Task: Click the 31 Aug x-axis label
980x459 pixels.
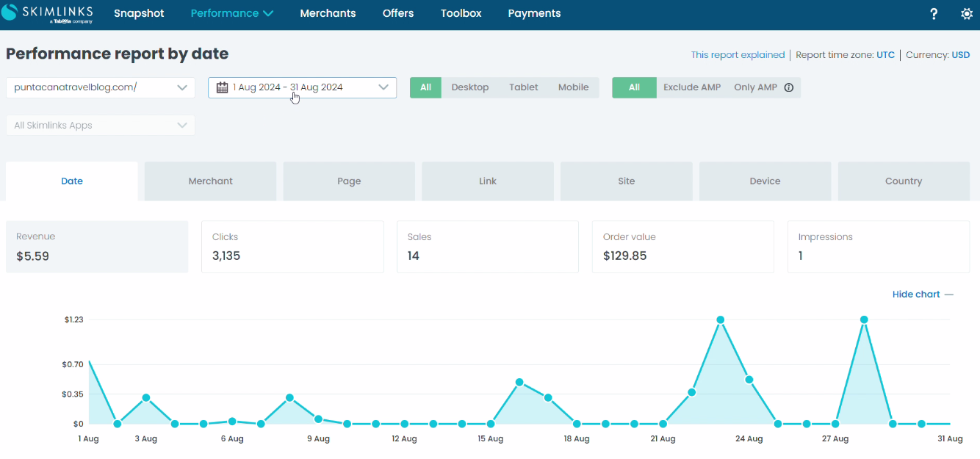Action: click(950, 439)
